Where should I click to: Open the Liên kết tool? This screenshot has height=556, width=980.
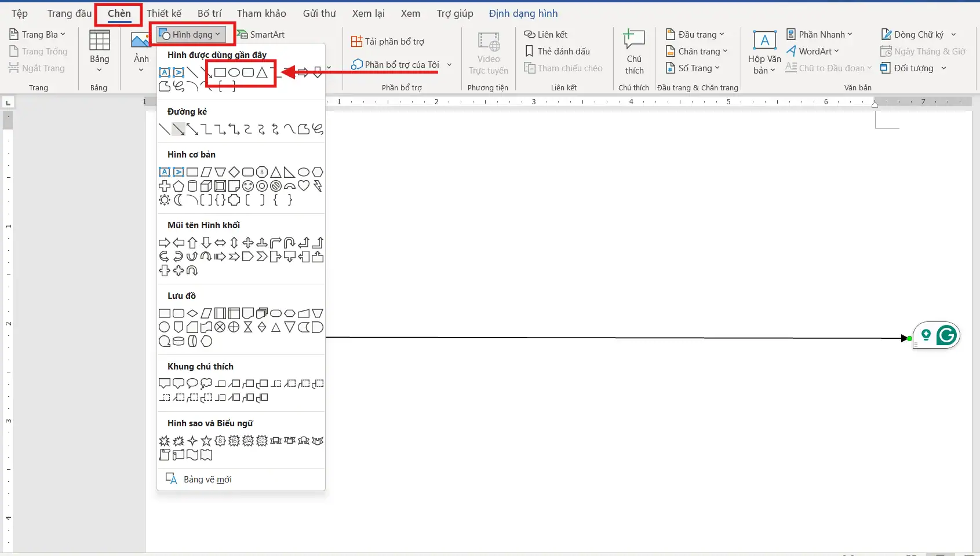(547, 34)
